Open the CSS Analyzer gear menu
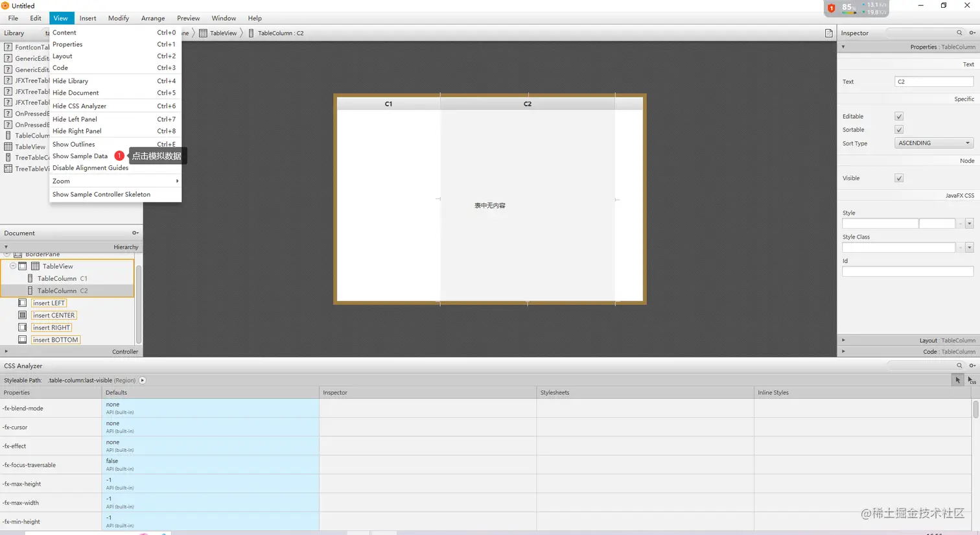 972,366
